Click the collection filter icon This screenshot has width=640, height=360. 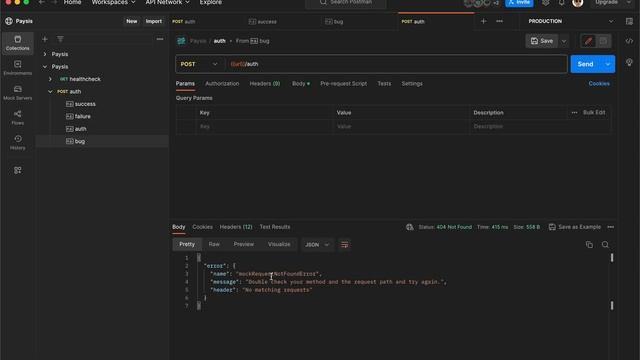point(60,39)
